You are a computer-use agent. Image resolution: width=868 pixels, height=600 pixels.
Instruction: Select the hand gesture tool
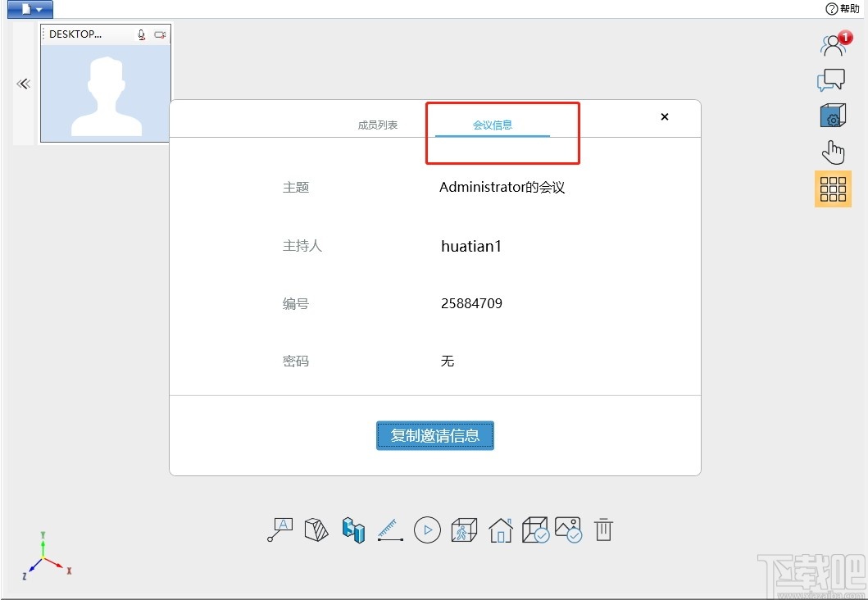click(833, 152)
